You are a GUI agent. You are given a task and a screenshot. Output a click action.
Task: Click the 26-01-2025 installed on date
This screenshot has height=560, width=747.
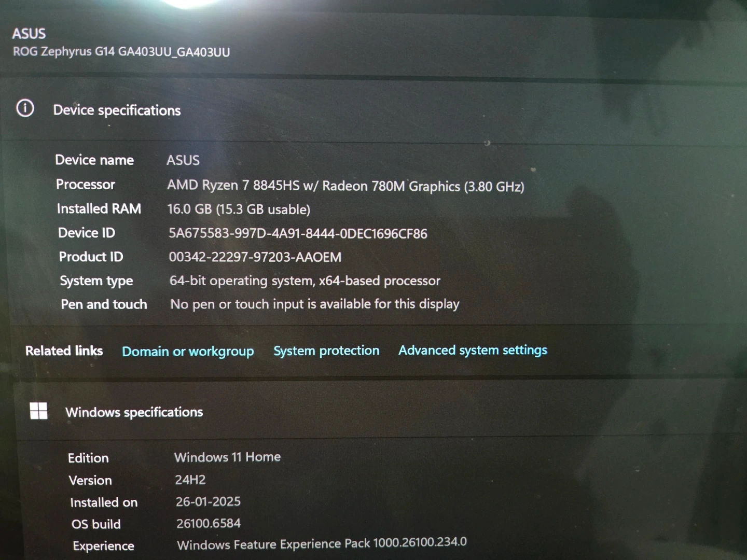click(x=208, y=501)
